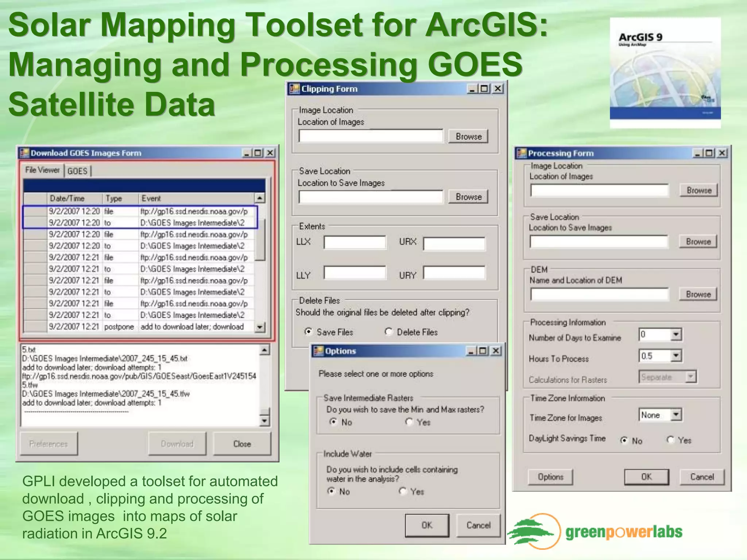Open Number of Days to Examine dropdown
747x560 pixels.
coord(676,334)
